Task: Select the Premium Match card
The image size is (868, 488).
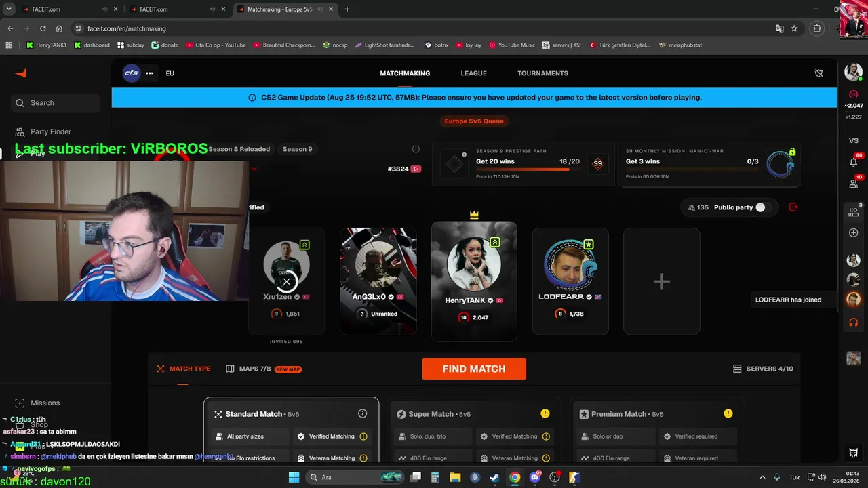Action: tap(656, 430)
